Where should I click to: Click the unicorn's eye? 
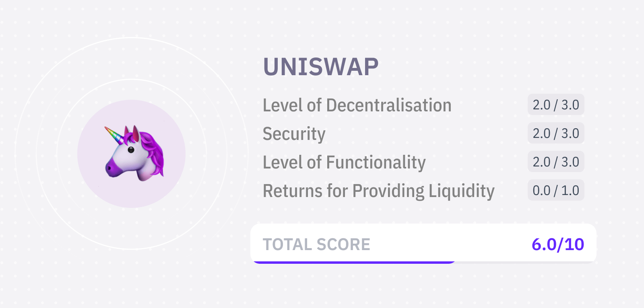tap(131, 150)
